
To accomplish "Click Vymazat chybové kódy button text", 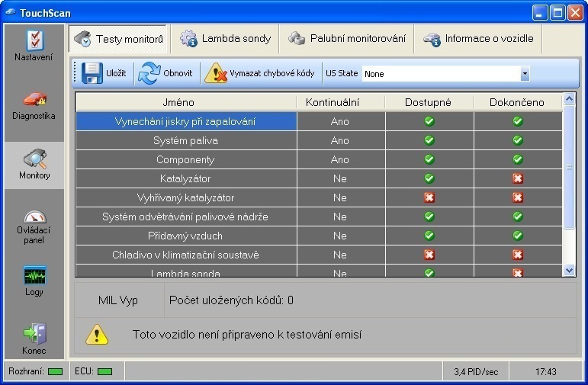I will point(272,73).
